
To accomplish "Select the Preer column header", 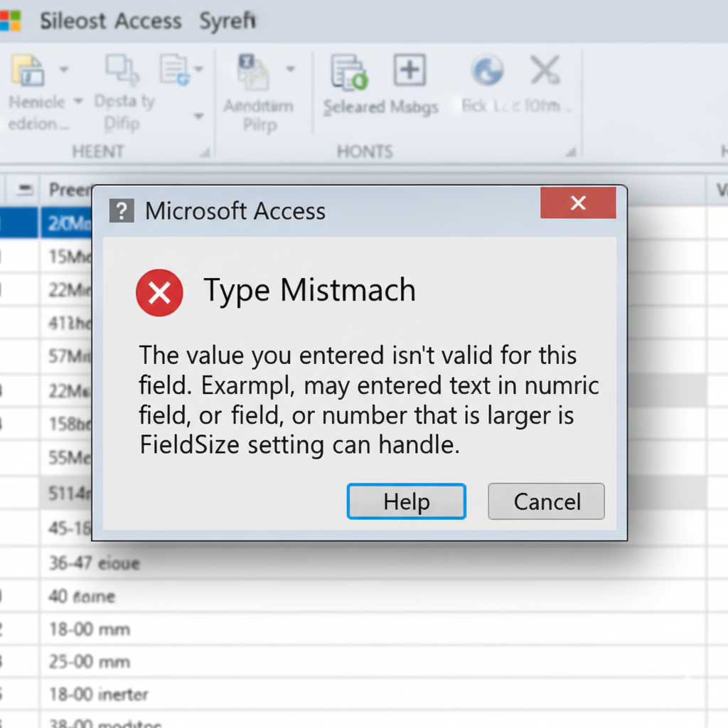I will 68,190.
